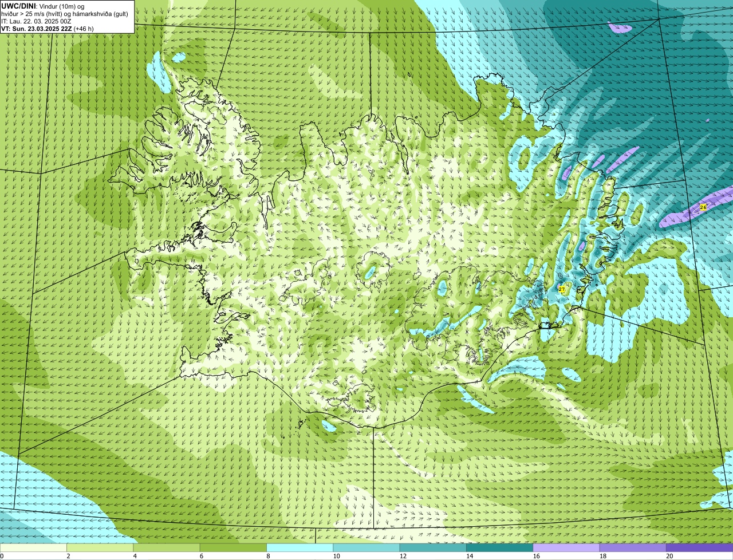733x560 pixels.
Task: Pick the 18–20 m/s purple legend swatch
Action: coord(633,548)
